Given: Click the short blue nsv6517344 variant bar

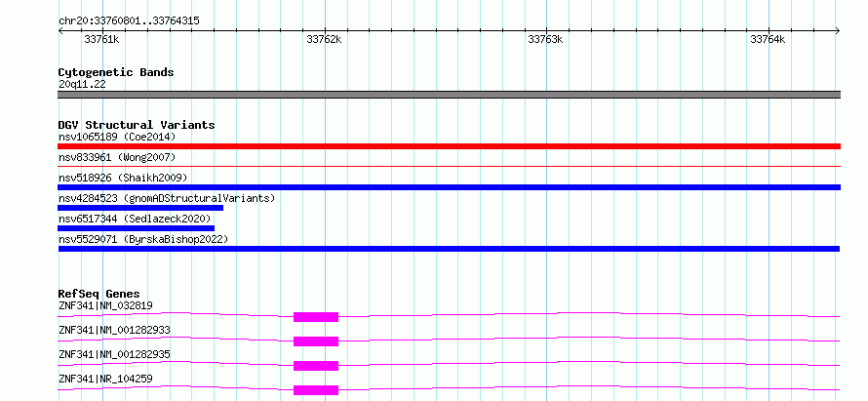Looking at the screenshot, I should [137, 228].
